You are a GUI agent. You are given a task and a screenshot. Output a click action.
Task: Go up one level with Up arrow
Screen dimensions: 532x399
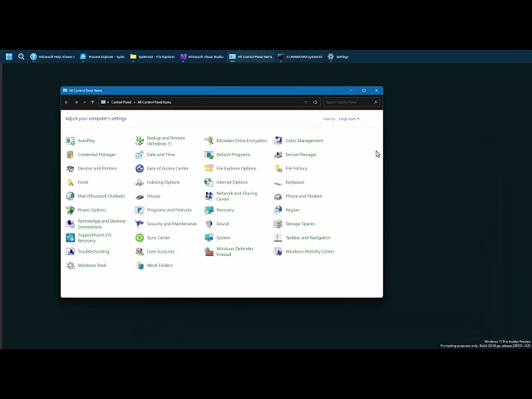pyautogui.click(x=92, y=102)
